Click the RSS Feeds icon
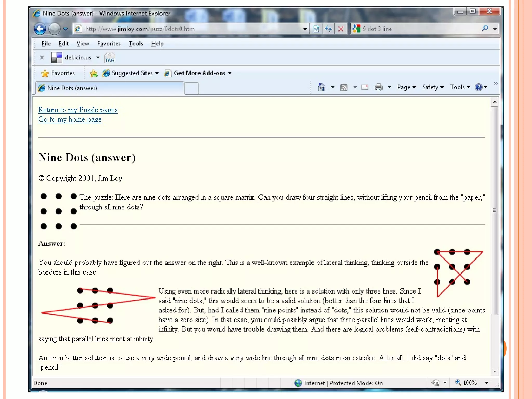532x399 pixels. tap(344, 88)
